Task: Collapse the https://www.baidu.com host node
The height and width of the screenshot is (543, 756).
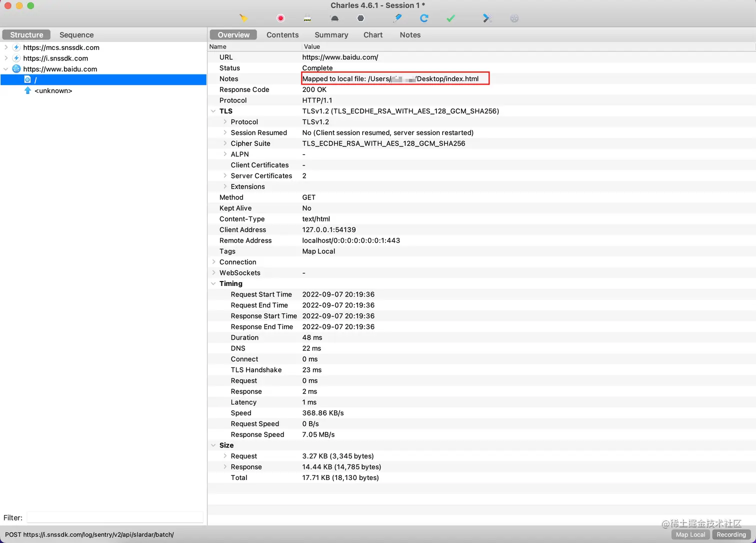Action: tap(6, 69)
